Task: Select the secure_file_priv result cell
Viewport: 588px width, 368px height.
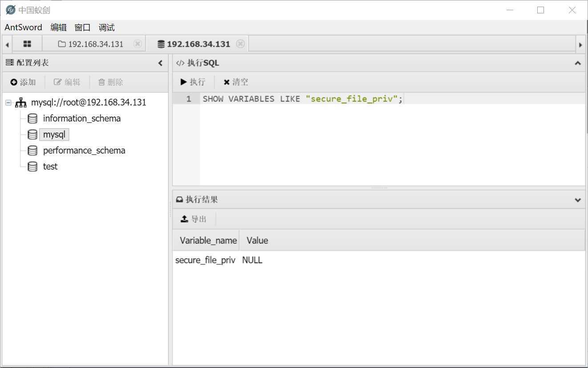Action: tap(205, 260)
